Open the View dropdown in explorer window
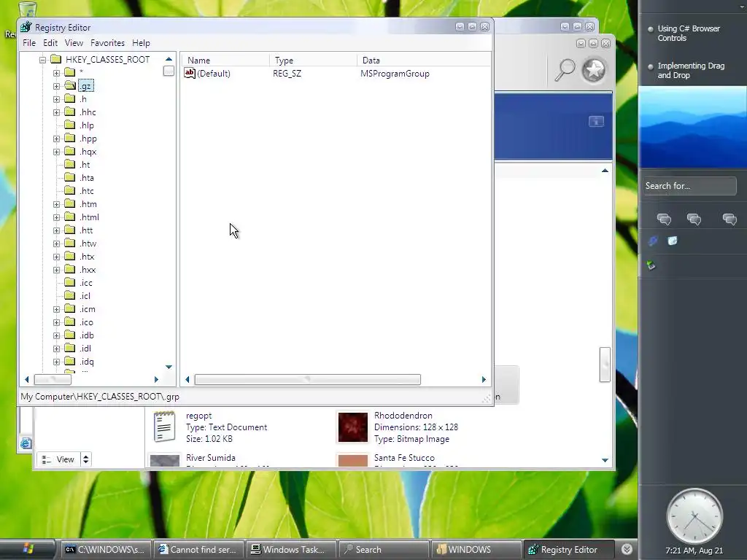 pos(86,459)
